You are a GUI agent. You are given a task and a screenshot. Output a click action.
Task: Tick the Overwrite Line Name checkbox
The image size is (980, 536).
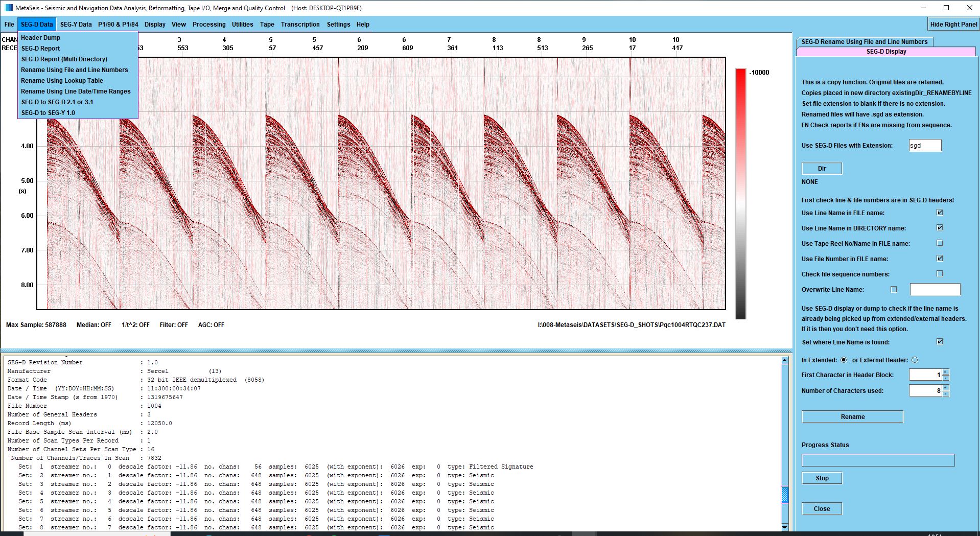click(894, 290)
